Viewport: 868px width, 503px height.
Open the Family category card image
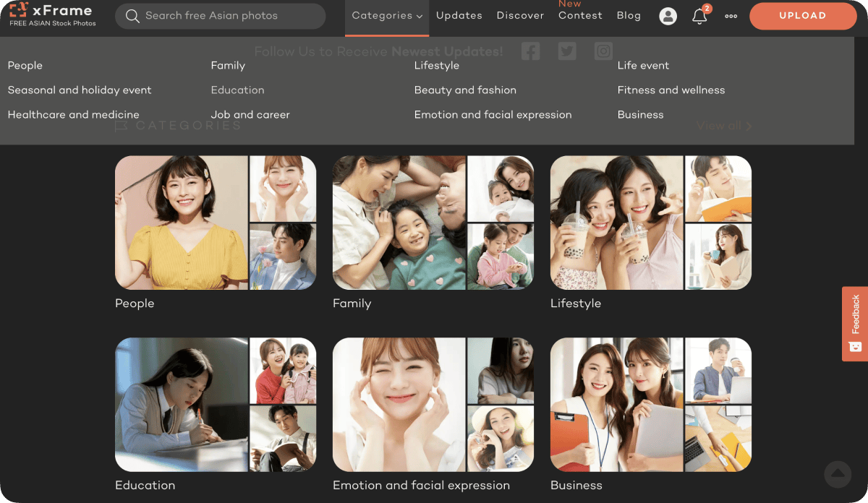(433, 223)
